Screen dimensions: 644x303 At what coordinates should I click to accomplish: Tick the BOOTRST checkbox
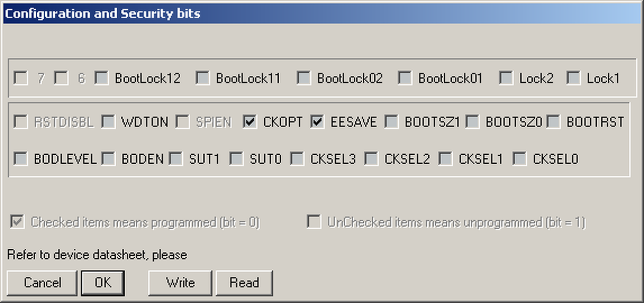553,122
